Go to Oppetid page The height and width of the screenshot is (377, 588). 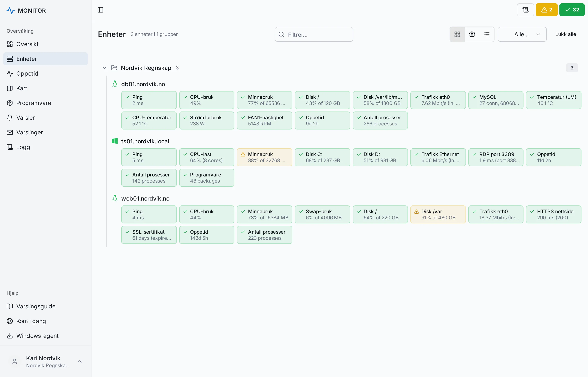click(45, 74)
